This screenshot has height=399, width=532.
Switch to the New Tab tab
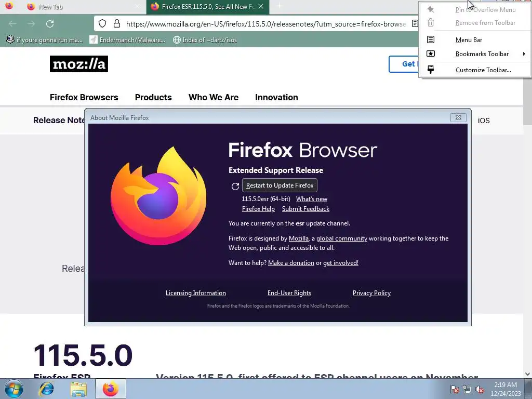[83, 7]
